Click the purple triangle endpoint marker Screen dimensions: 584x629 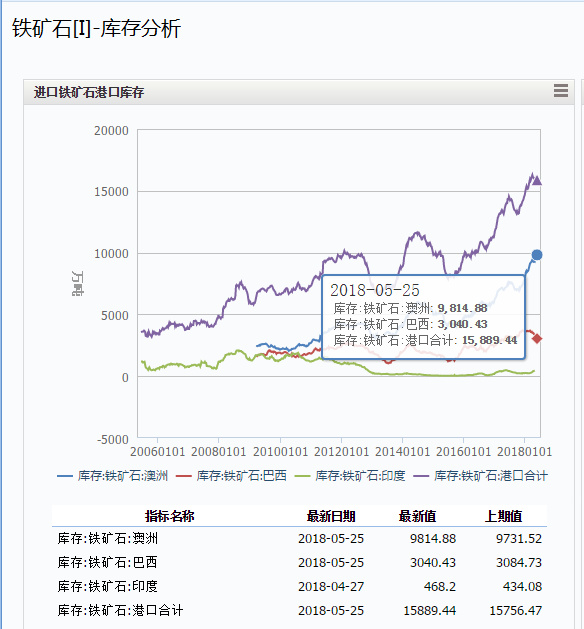(537, 181)
